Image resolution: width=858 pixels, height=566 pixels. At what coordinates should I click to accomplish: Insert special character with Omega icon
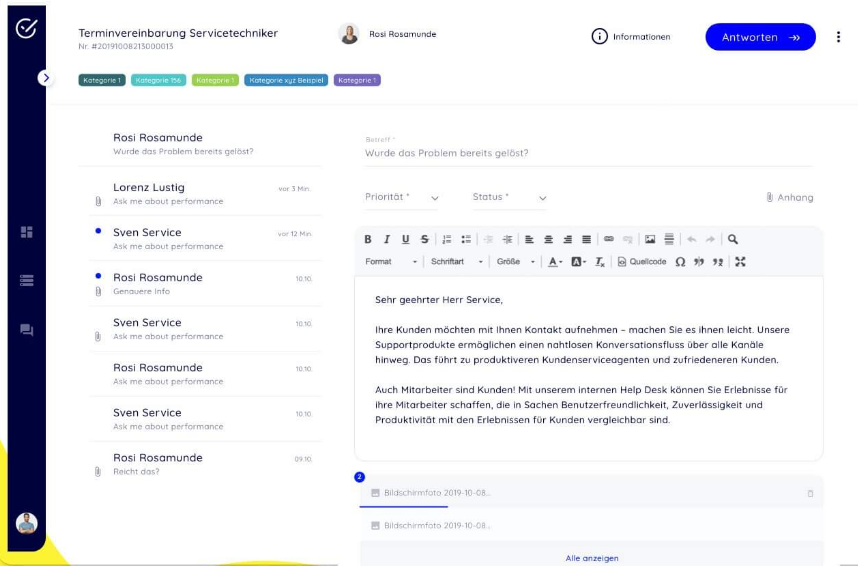[680, 262]
